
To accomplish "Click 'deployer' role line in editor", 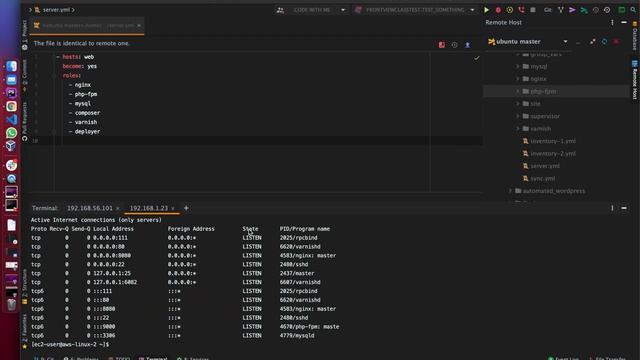I will [87, 131].
